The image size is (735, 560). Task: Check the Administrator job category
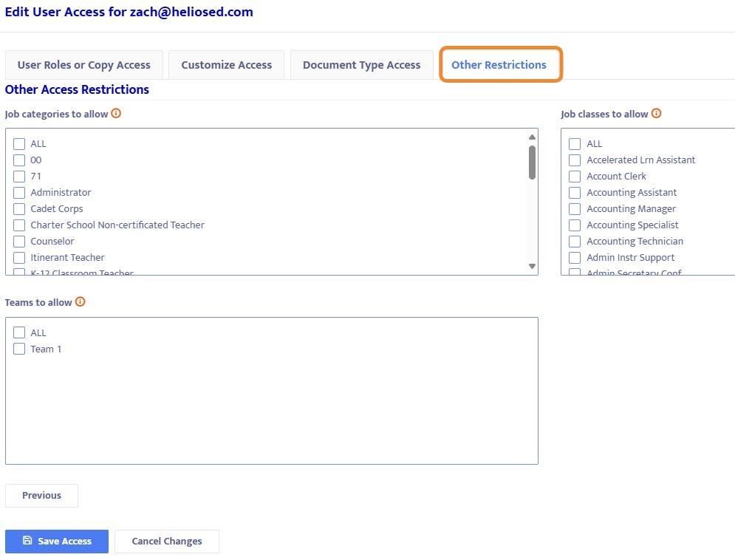(19, 193)
